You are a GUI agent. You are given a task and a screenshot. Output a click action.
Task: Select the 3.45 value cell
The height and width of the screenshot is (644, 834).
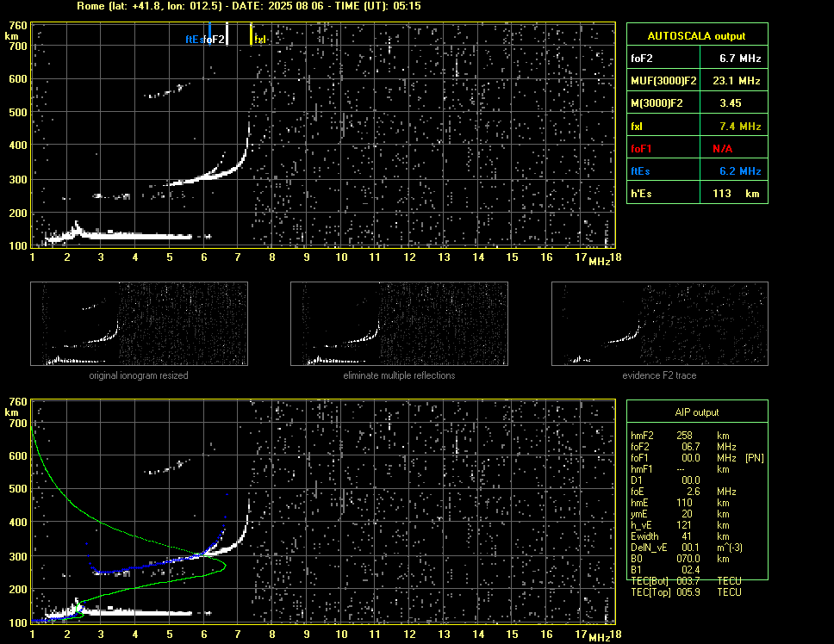[731, 103]
